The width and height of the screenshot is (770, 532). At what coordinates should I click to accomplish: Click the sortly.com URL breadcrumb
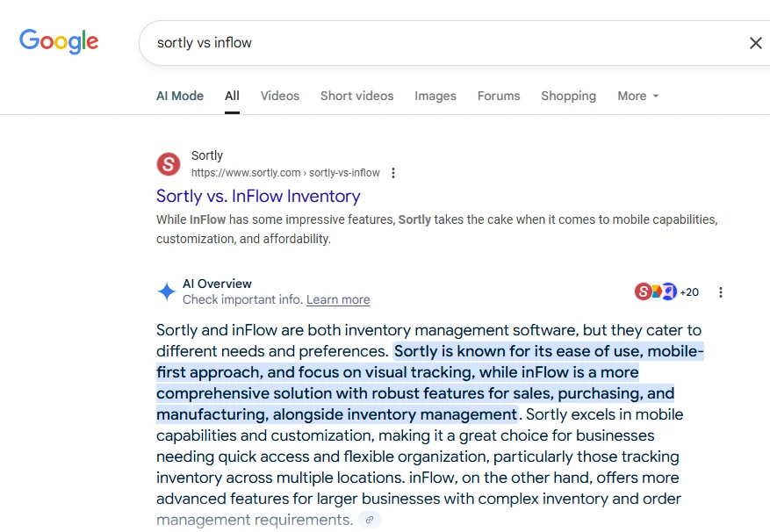(285, 173)
